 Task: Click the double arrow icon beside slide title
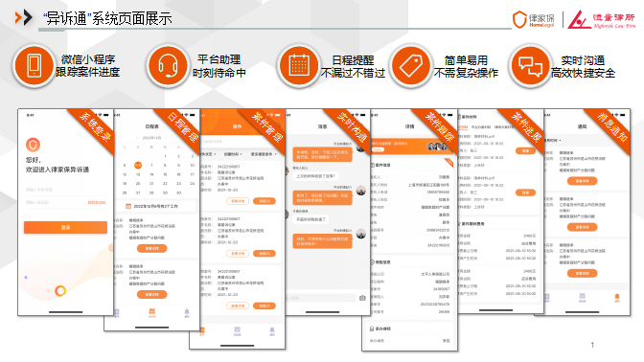click(x=23, y=17)
